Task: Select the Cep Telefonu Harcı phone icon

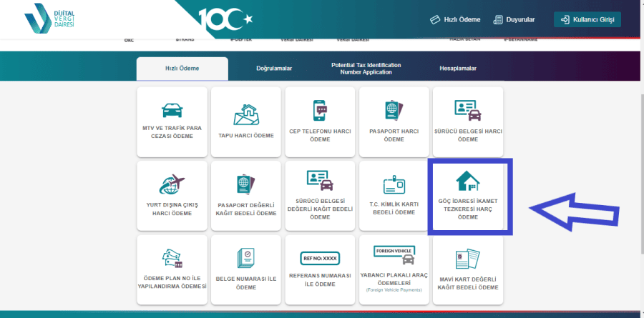Action: click(x=321, y=111)
